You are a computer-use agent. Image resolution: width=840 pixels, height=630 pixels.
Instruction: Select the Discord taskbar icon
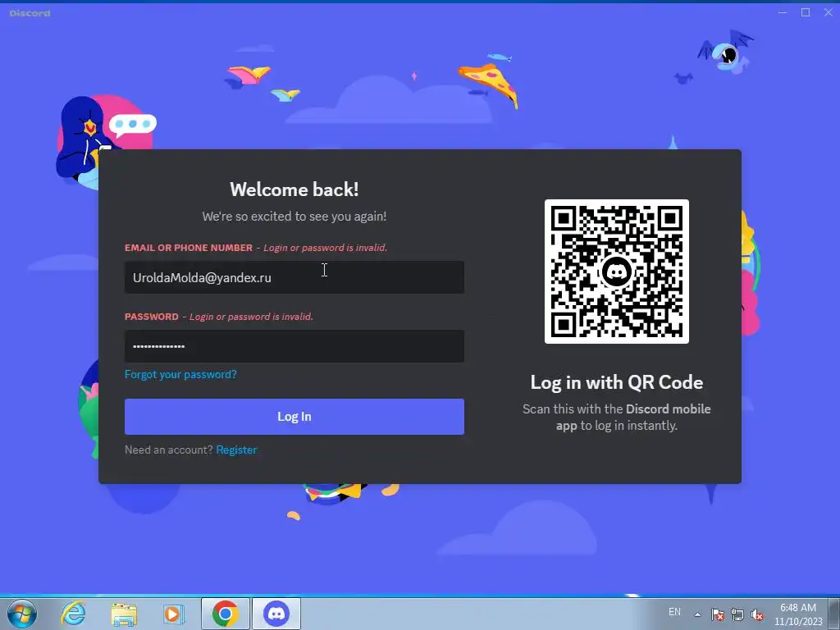(276, 614)
